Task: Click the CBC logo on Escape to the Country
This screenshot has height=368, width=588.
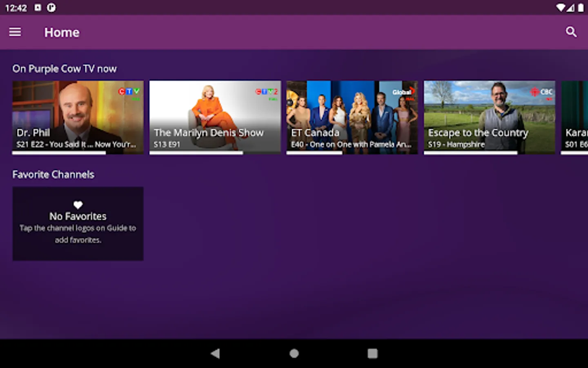Action: click(x=541, y=93)
